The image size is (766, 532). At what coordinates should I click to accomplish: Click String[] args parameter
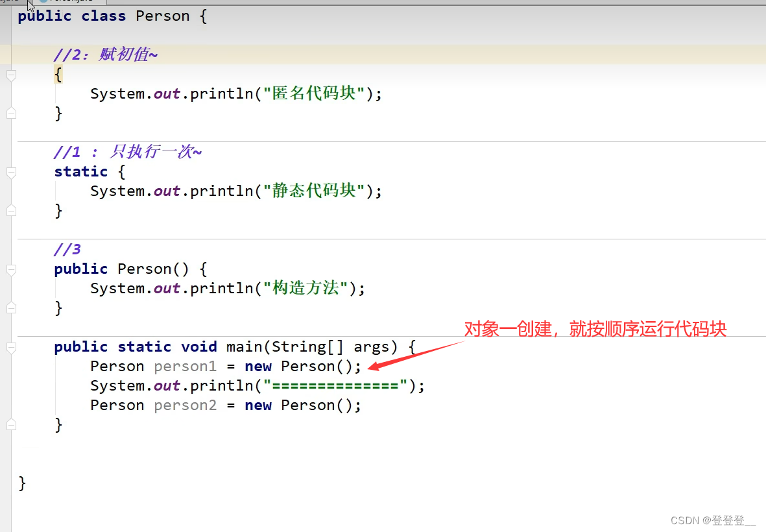[x=331, y=347]
